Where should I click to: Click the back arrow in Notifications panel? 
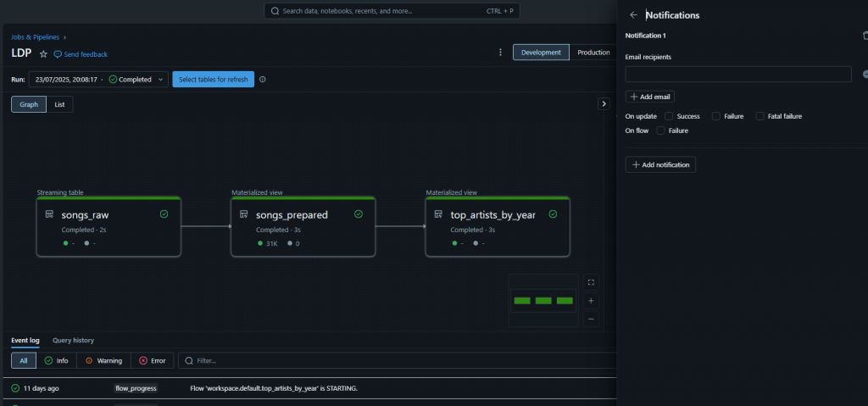[633, 15]
